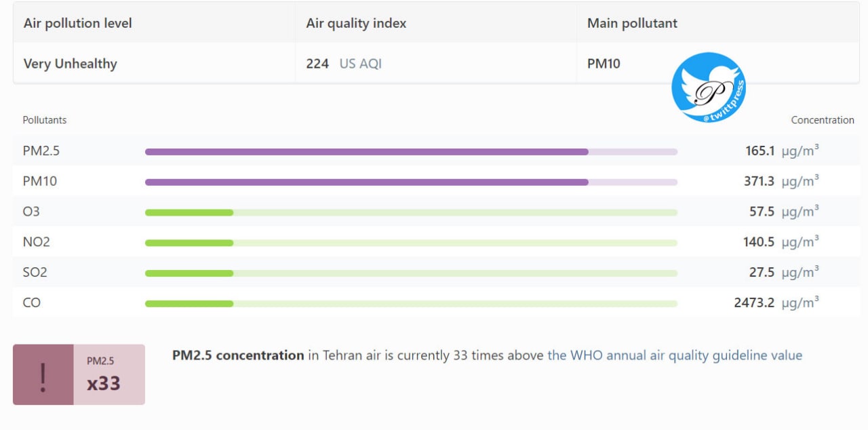The width and height of the screenshot is (868, 430).
Task: Click the PM10 concentration bar
Action: 411,182
